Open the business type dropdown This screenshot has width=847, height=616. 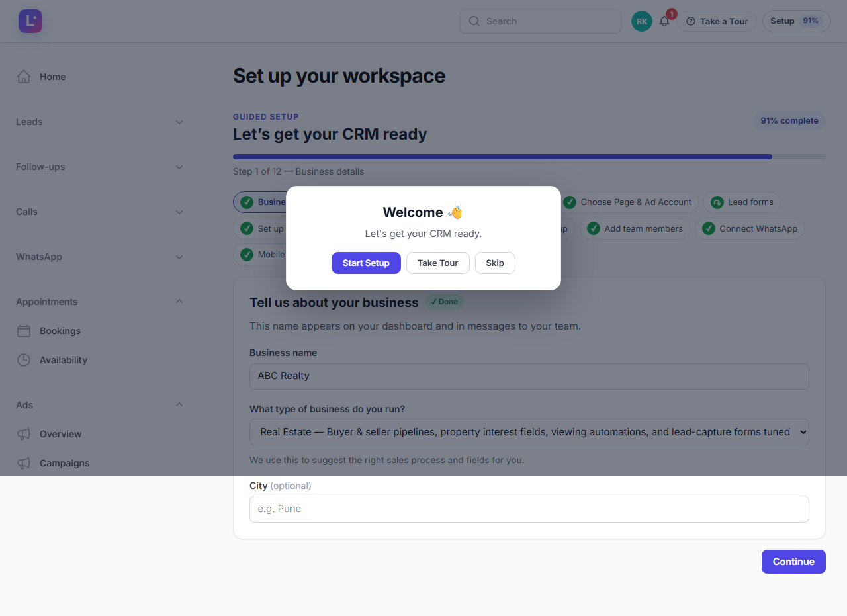click(x=529, y=432)
